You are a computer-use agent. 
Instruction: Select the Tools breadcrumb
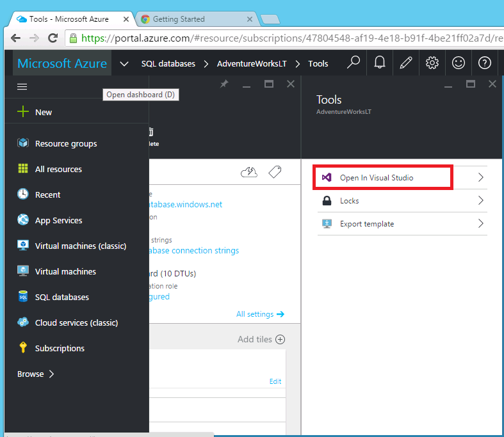tap(318, 63)
